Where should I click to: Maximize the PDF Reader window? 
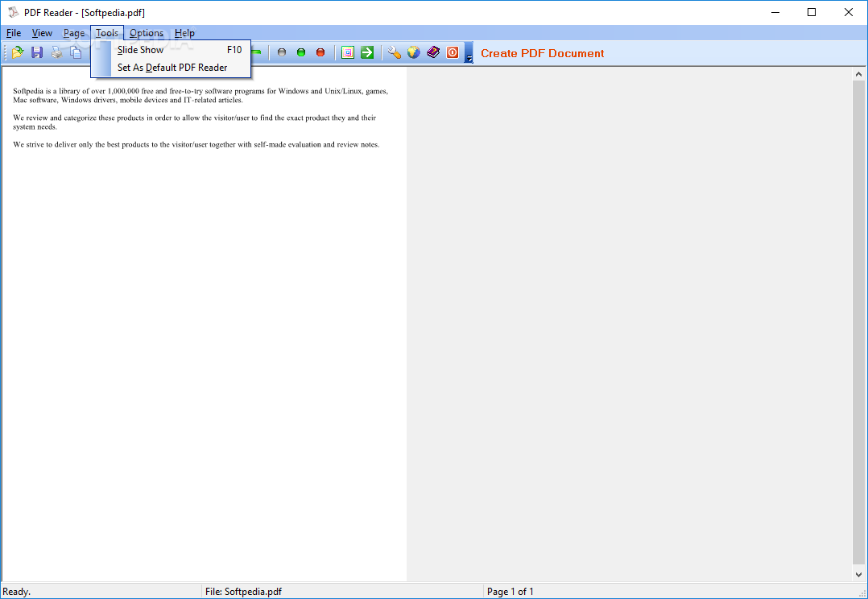point(812,12)
